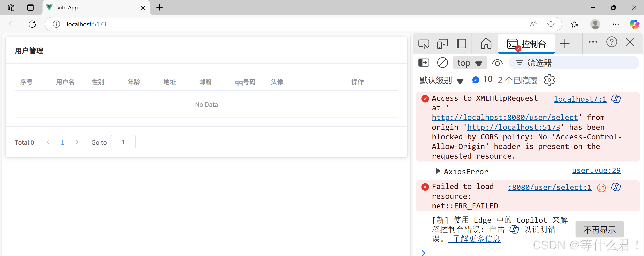This screenshot has height=256, width=644.
Task: Expand the AxiosError entry
Action: 437,171
